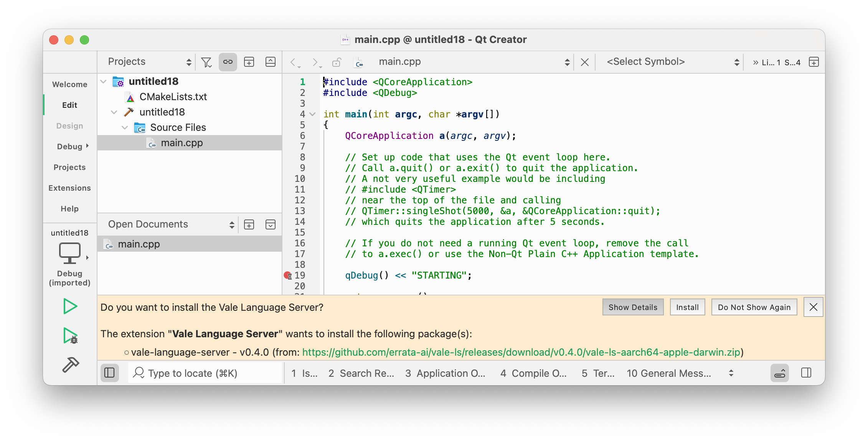Click Install for the Vale Language Server
Viewport: 868px width, 442px height.
point(687,307)
